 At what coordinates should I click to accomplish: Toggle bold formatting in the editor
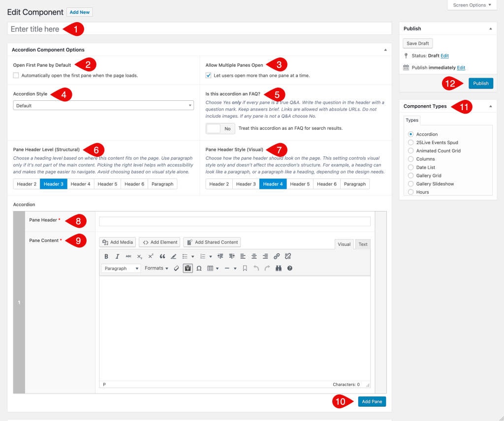[106, 256]
